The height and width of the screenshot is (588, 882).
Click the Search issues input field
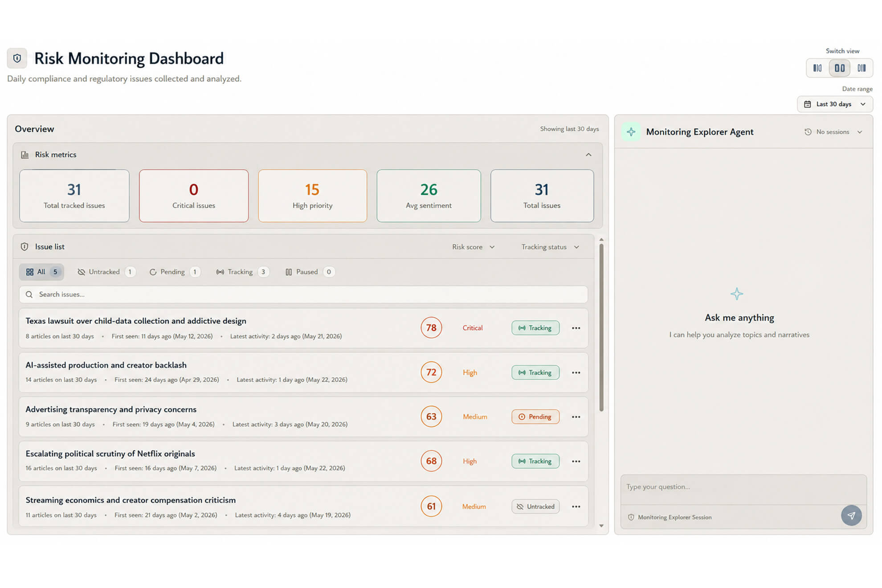[303, 294]
